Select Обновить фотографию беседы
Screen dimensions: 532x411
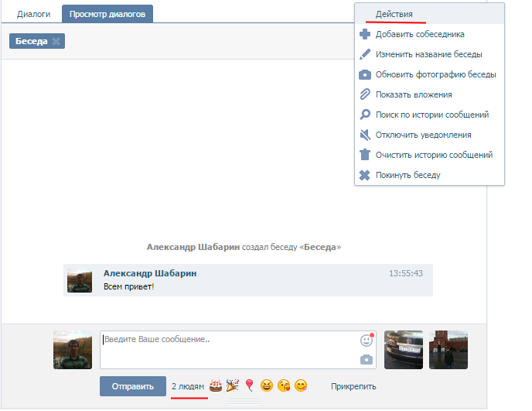(x=435, y=74)
